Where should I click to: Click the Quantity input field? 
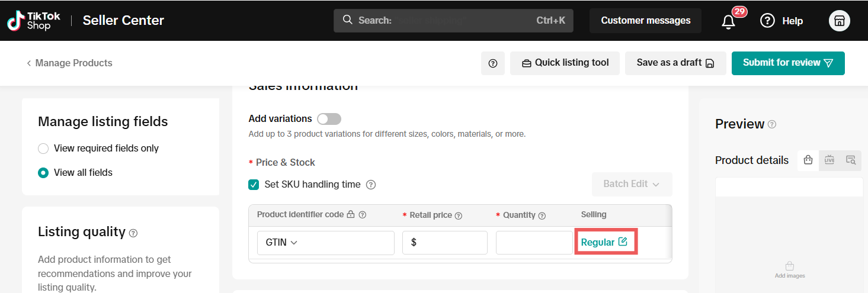pyautogui.click(x=534, y=243)
